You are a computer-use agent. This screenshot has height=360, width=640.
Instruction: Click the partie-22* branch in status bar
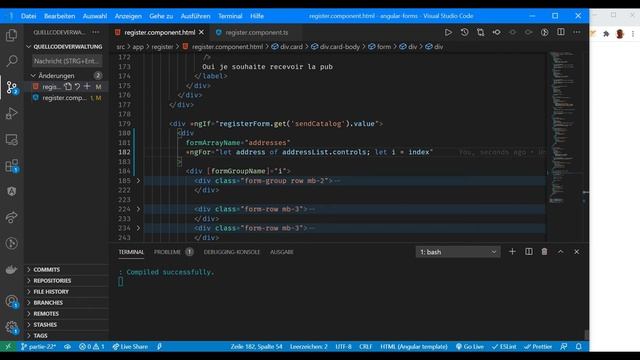pos(38,347)
